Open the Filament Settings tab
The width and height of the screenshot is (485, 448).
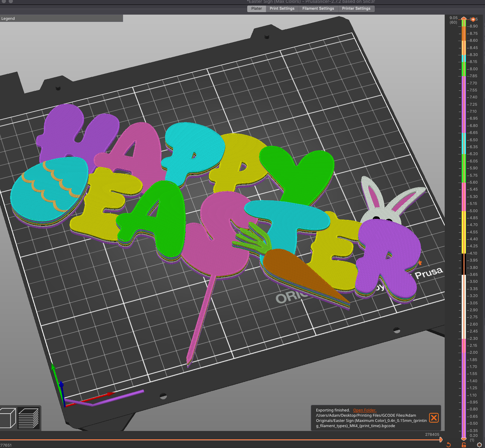coord(318,9)
